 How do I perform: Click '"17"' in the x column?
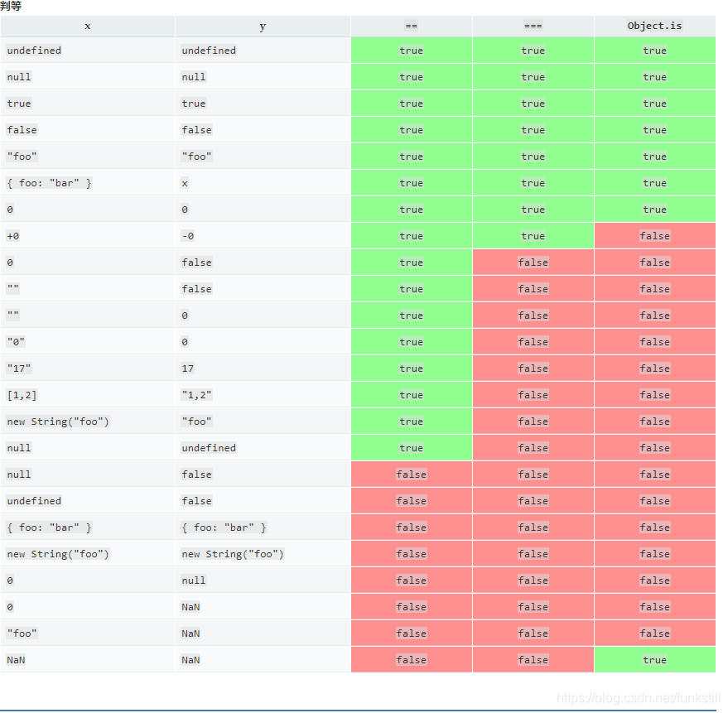click(19, 369)
